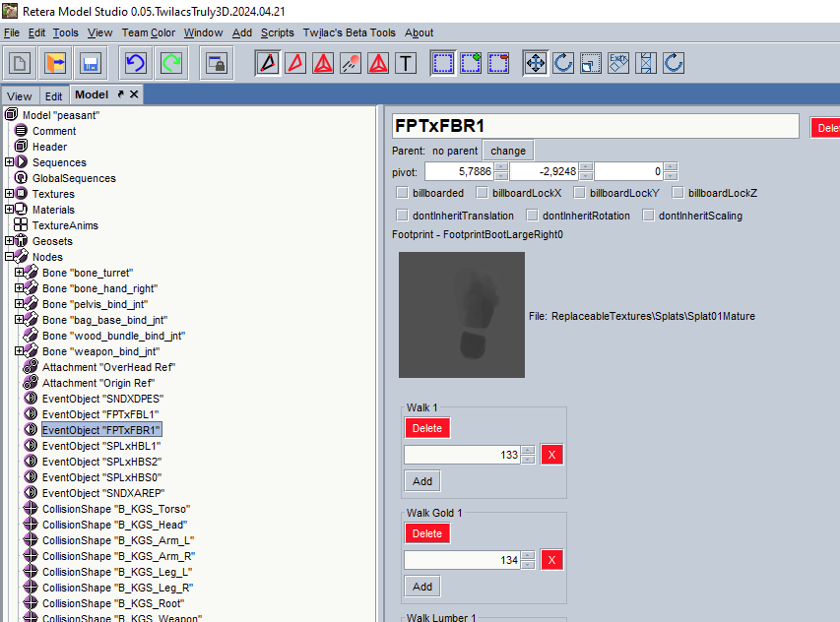Screen dimensions: 840x622
Task: Activate the Move tool icon
Action: pyautogui.click(x=536, y=63)
